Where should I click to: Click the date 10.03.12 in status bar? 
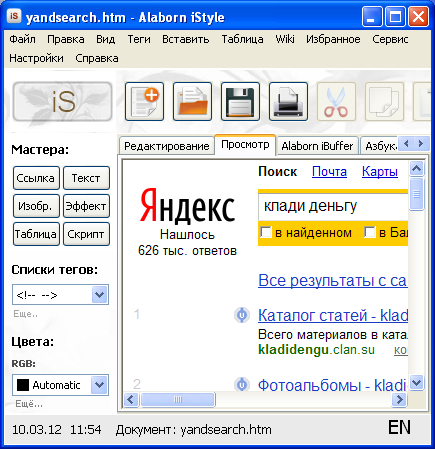point(37,429)
